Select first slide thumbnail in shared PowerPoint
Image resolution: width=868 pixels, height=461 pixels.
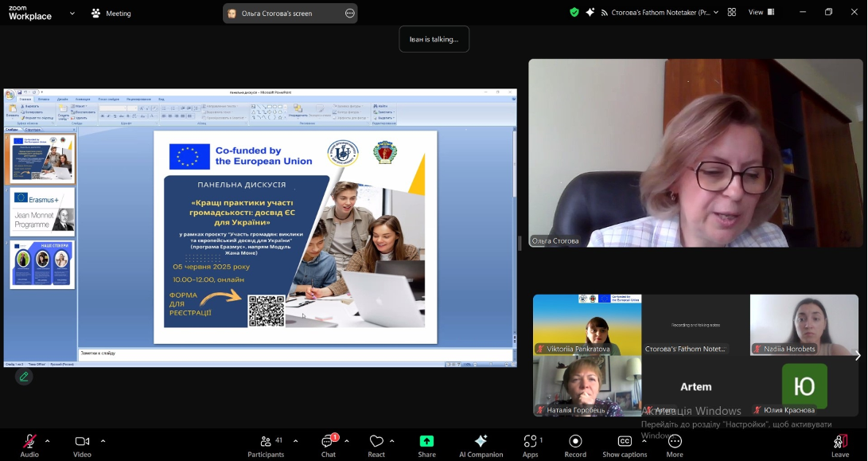[x=43, y=158]
